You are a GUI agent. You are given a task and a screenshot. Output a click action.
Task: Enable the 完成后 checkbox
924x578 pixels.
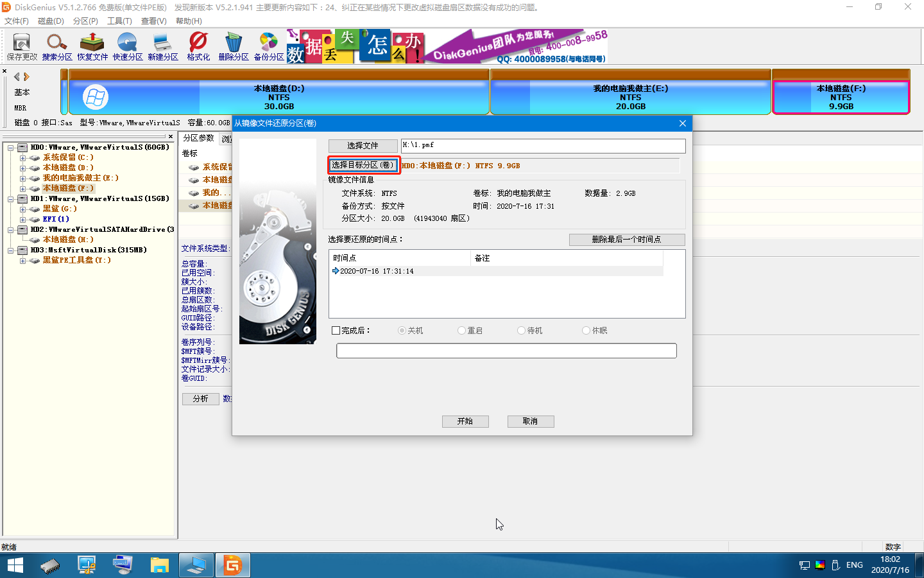tap(336, 331)
